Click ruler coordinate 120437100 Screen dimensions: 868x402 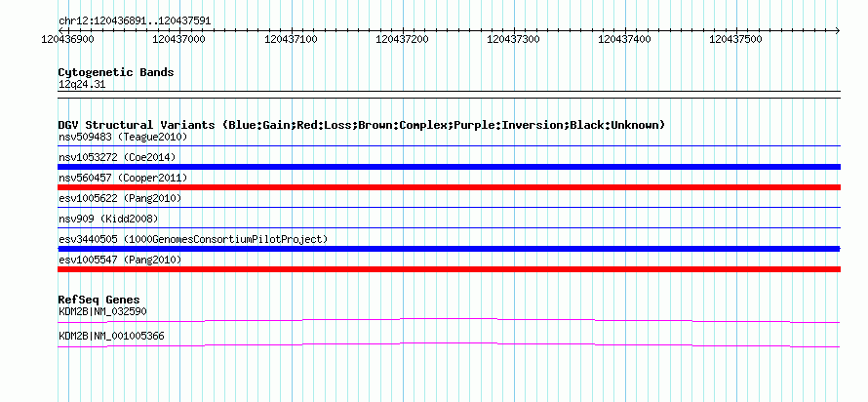click(291, 39)
